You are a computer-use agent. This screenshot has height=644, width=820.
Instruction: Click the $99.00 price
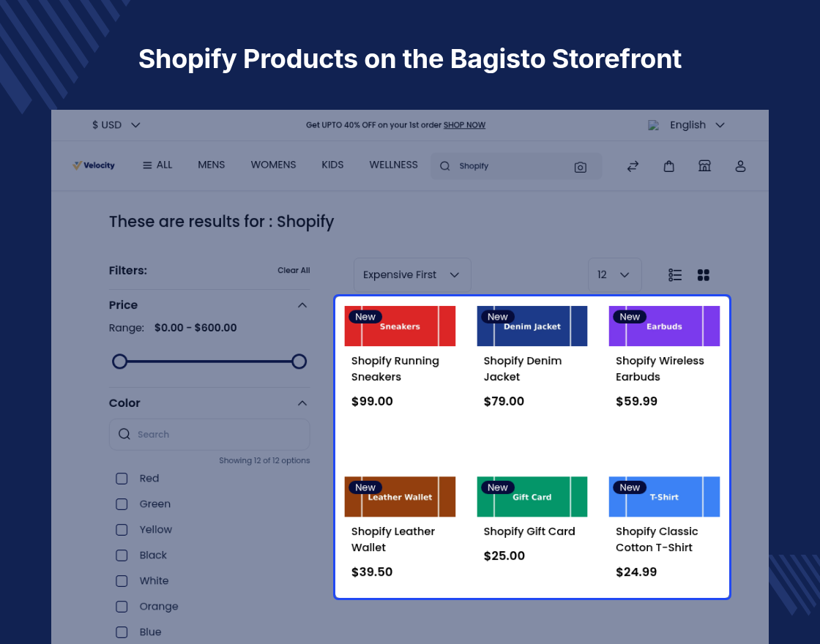[372, 402]
